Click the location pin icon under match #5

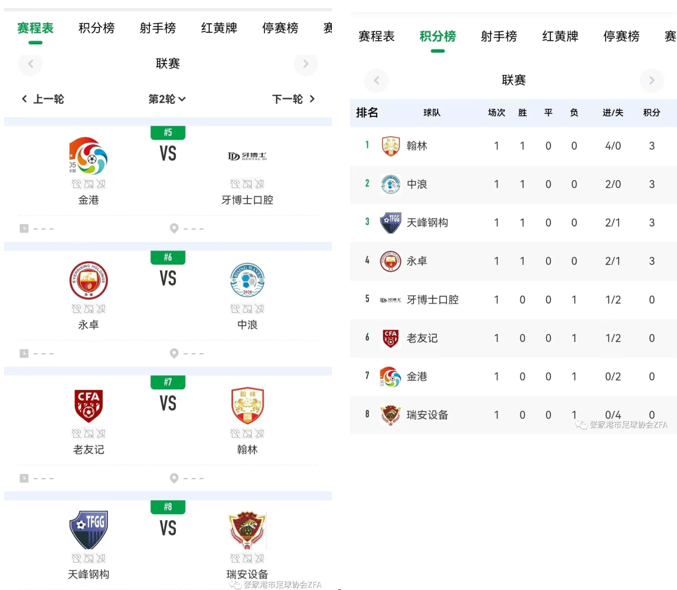point(174,228)
